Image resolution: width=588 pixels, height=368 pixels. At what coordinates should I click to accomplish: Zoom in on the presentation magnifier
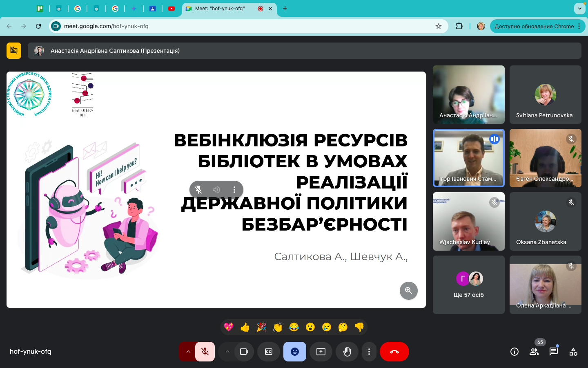pos(408,291)
